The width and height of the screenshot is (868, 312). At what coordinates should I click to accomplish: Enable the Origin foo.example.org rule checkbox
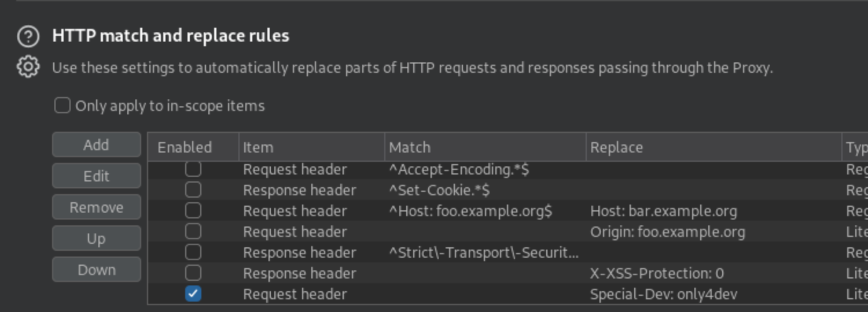coord(193,232)
